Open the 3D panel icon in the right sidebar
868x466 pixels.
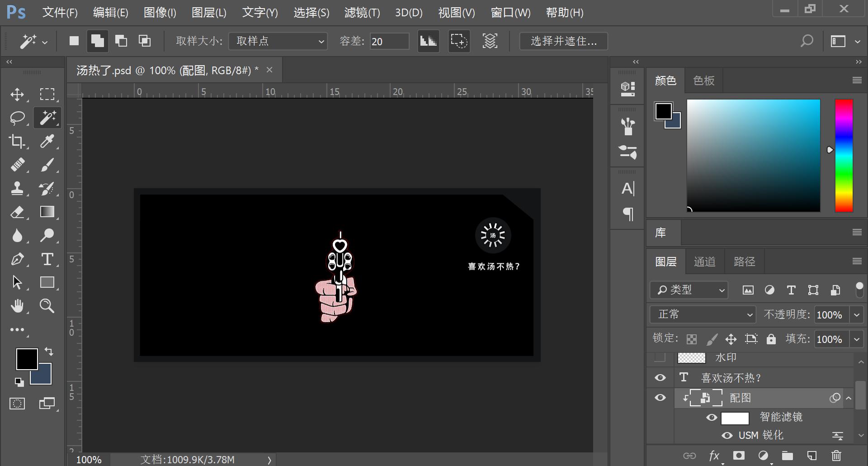(627, 89)
